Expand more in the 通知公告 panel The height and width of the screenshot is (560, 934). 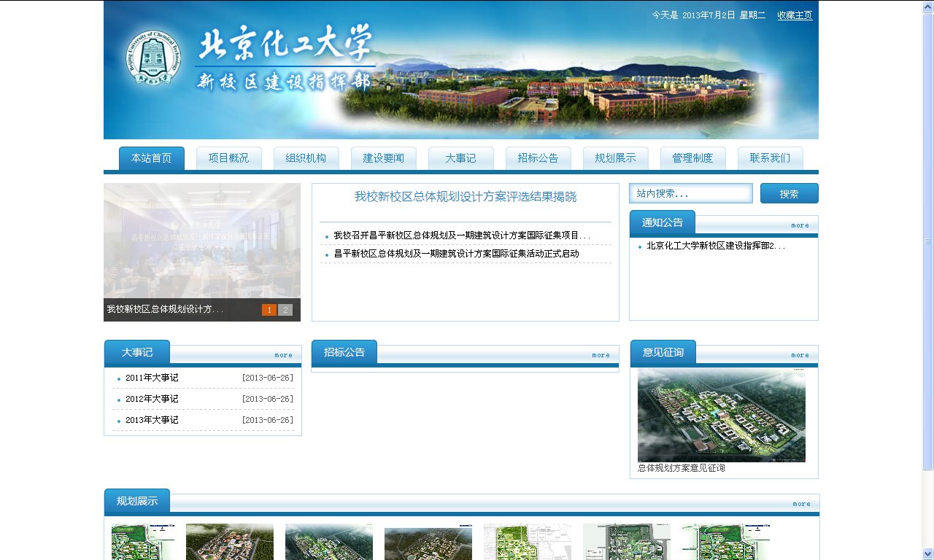[800, 225]
